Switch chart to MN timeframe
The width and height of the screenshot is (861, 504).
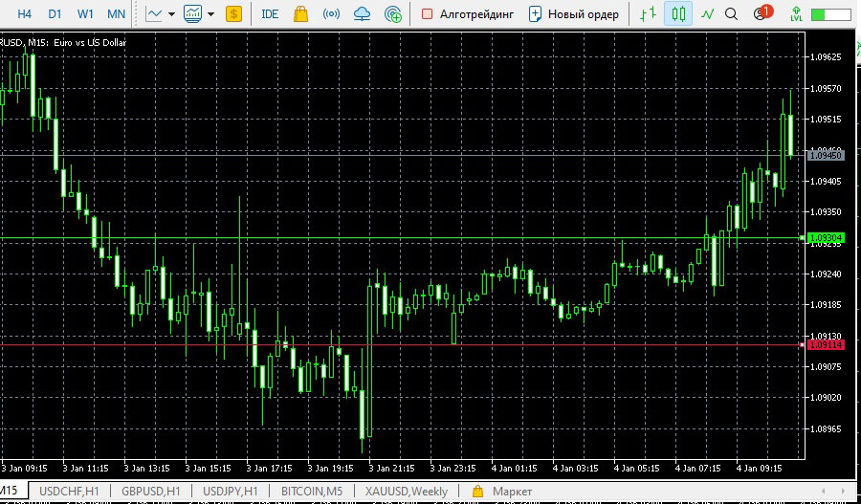pyautogui.click(x=116, y=14)
